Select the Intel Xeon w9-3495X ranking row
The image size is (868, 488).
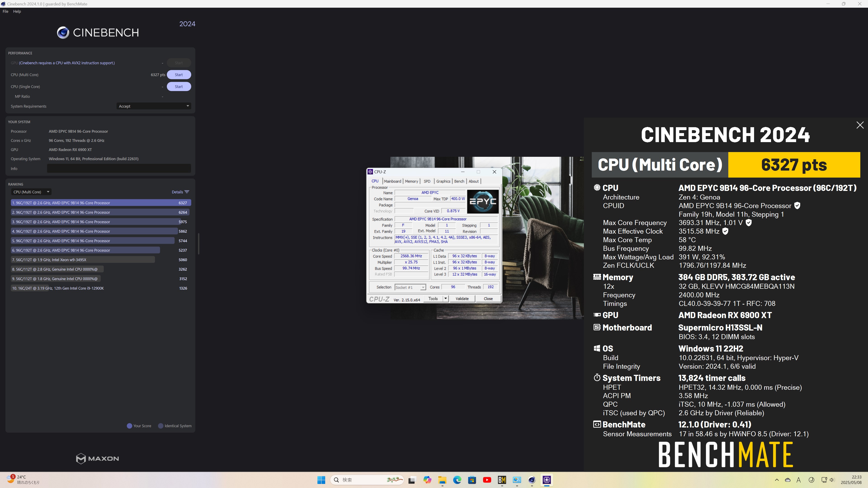[x=101, y=260]
